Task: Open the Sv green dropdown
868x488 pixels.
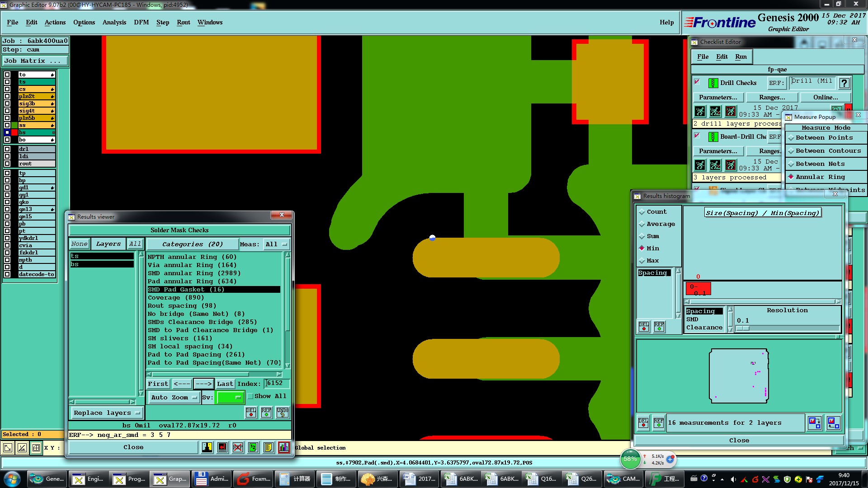Action: click(x=230, y=398)
